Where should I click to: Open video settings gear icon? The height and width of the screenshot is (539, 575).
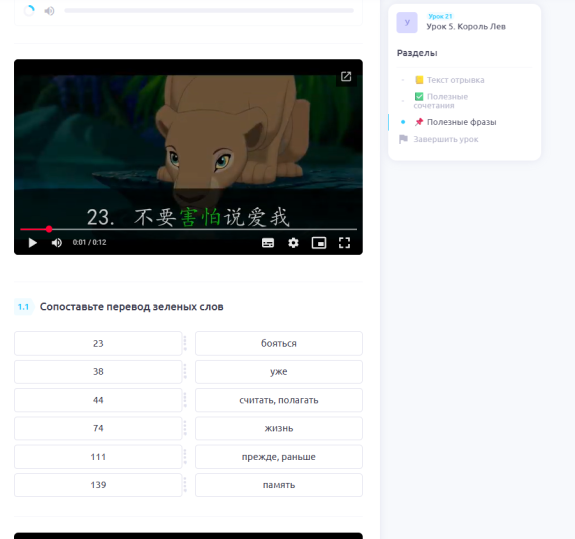pyautogui.click(x=293, y=243)
